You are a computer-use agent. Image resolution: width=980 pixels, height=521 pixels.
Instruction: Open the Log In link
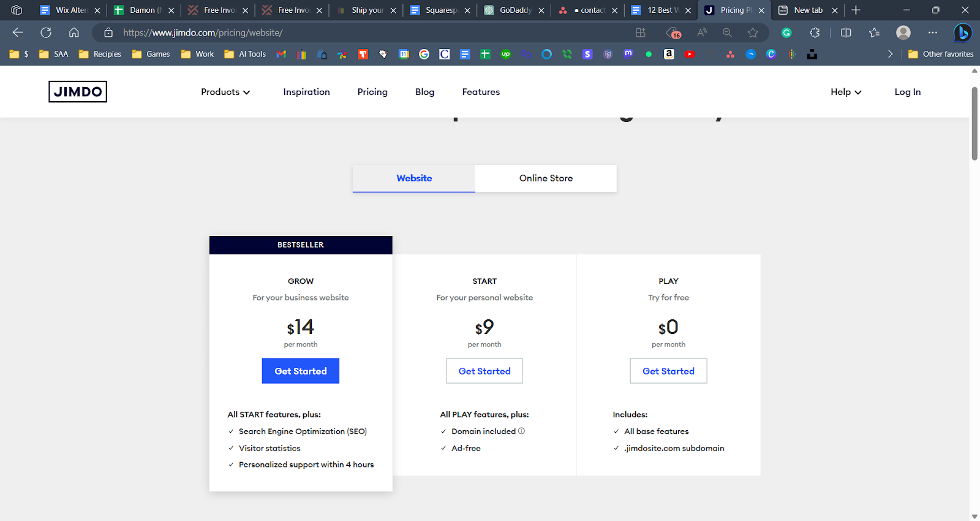click(x=907, y=92)
